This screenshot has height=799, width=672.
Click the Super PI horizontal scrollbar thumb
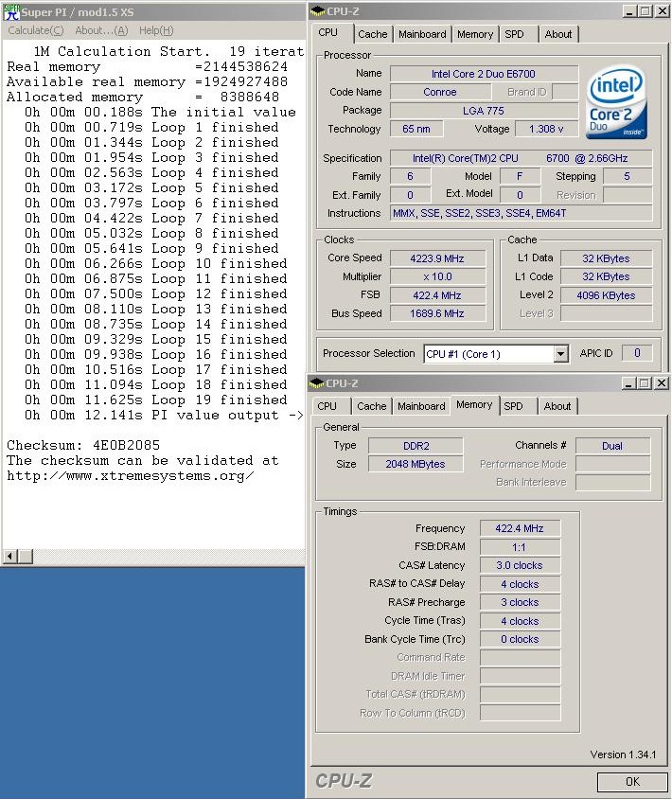click(26, 557)
